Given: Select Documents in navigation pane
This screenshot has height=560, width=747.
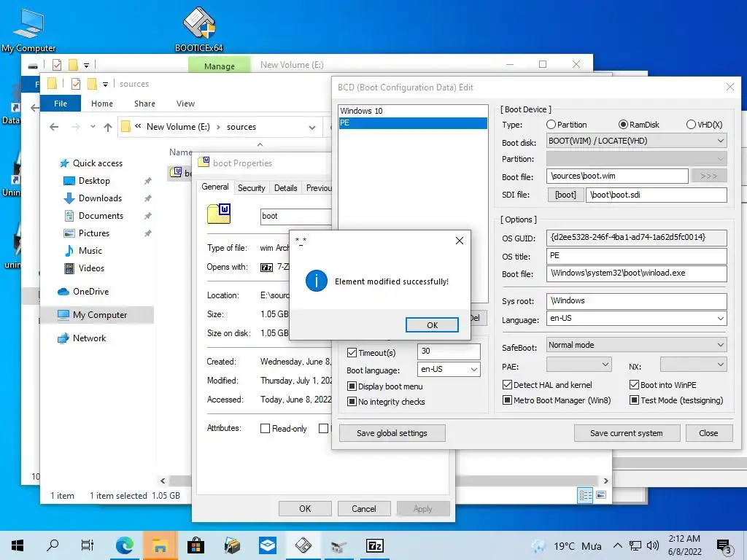Looking at the screenshot, I should (x=101, y=216).
